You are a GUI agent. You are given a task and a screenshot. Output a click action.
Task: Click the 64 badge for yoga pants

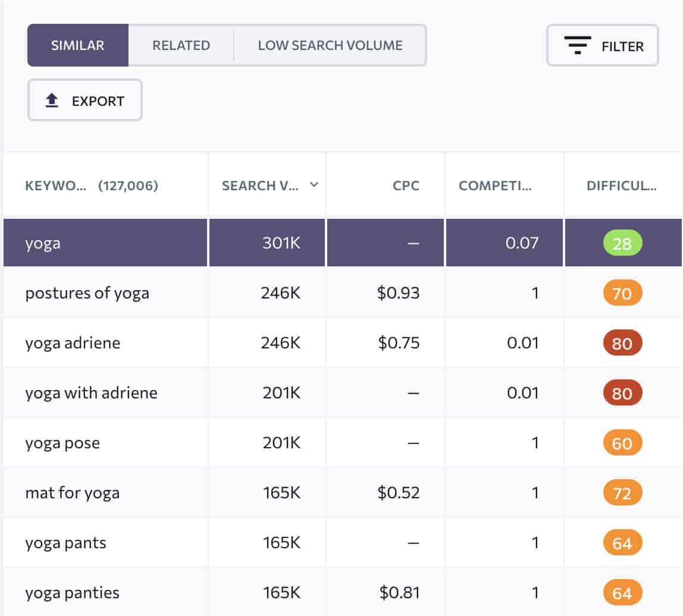[x=621, y=542]
